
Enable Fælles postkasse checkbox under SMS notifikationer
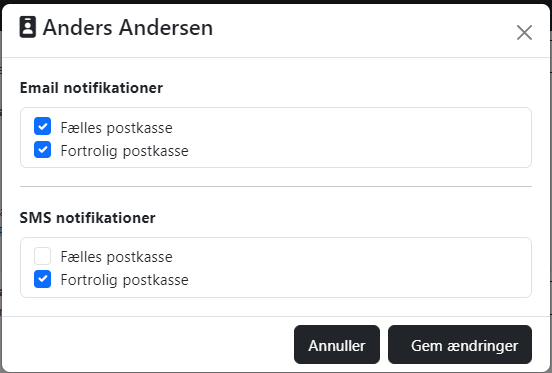coord(43,256)
